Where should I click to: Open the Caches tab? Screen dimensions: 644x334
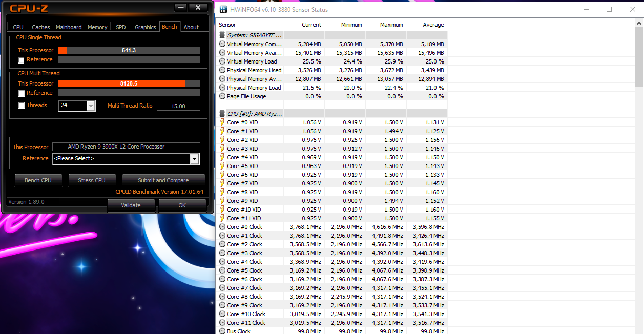[x=41, y=27]
